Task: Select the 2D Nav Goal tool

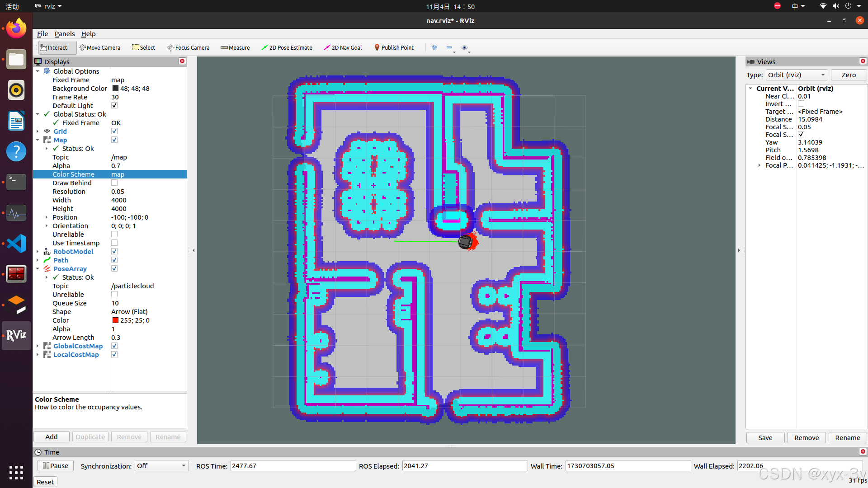Action: click(x=343, y=47)
